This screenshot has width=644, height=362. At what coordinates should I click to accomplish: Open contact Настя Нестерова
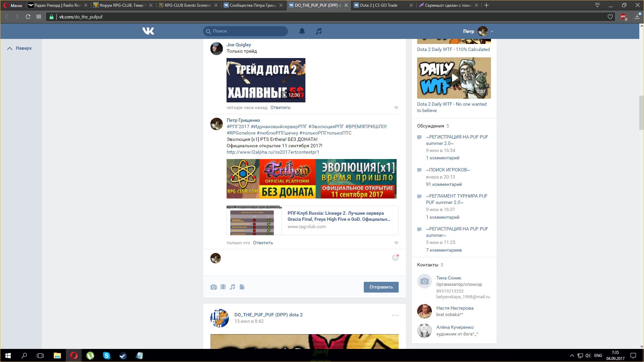click(x=455, y=308)
